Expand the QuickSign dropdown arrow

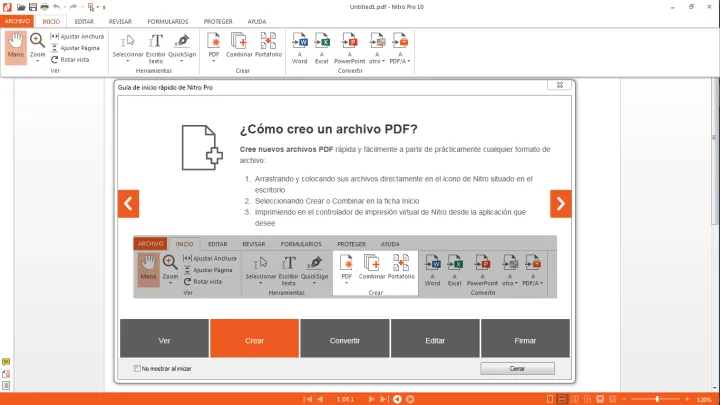click(182, 61)
